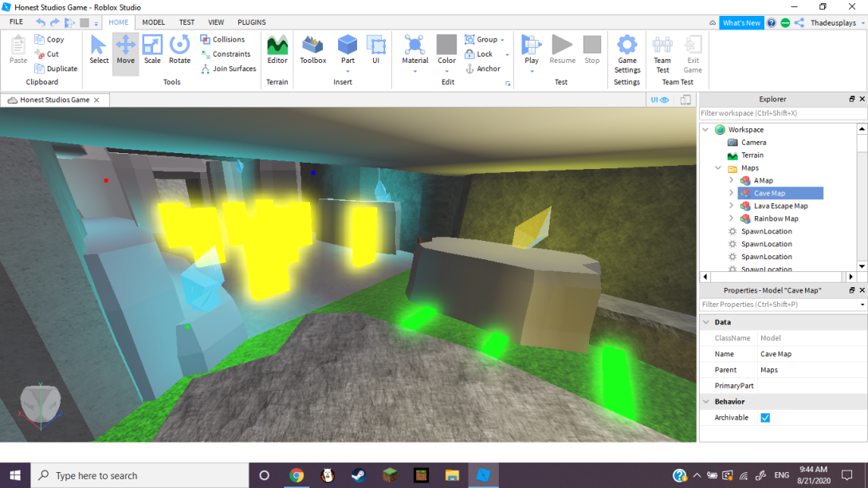The height and width of the screenshot is (488, 868).
Task: Toggle Collisions on or off
Action: pyautogui.click(x=222, y=39)
